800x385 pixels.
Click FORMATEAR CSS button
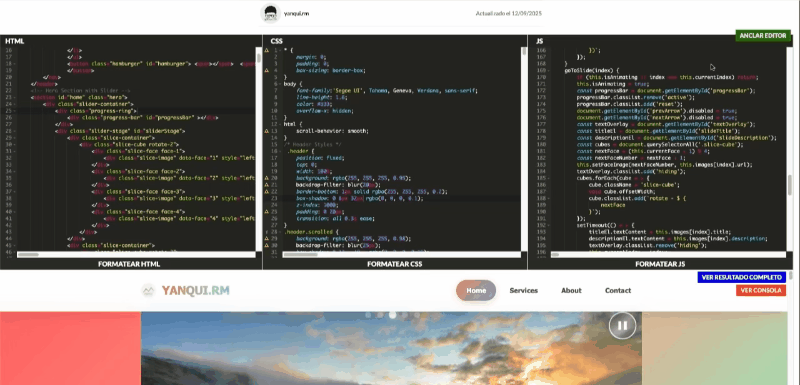point(395,264)
